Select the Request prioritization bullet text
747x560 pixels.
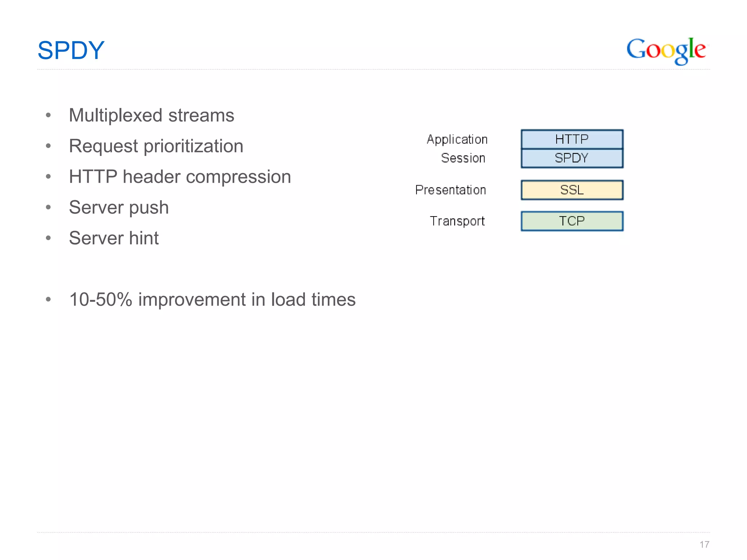156,146
